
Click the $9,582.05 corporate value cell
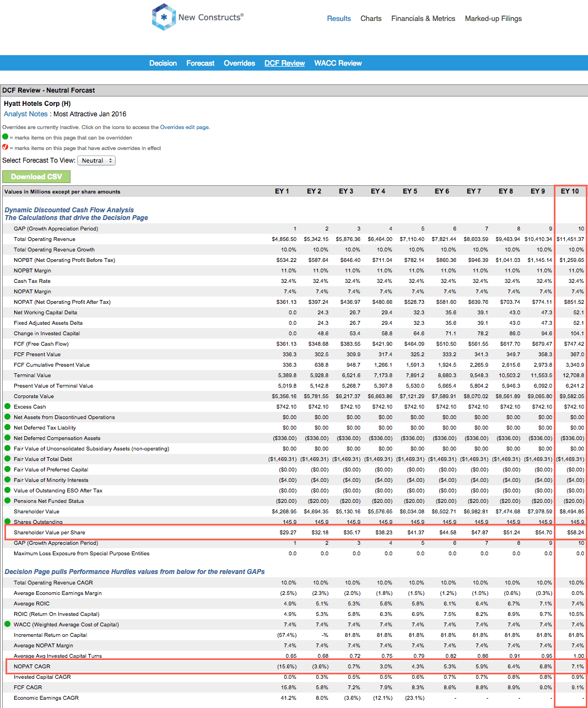point(572,396)
